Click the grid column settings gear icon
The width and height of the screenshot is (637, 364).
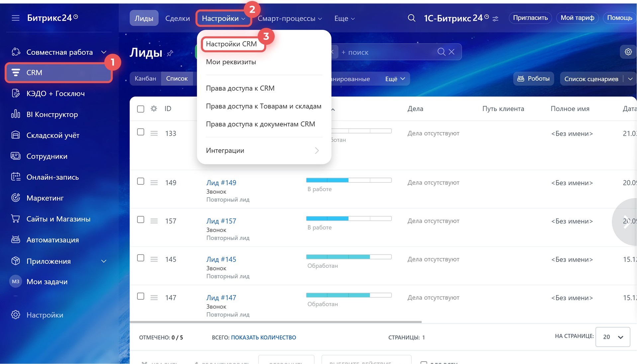[x=154, y=109]
